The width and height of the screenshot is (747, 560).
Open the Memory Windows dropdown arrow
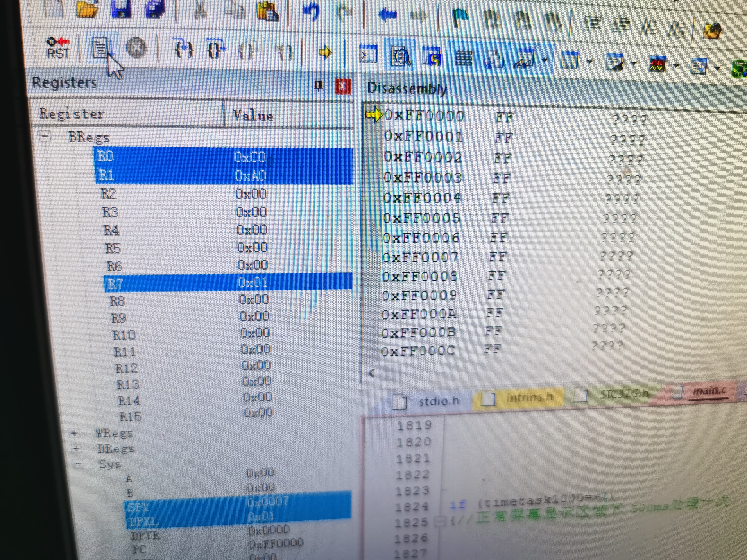(x=590, y=62)
